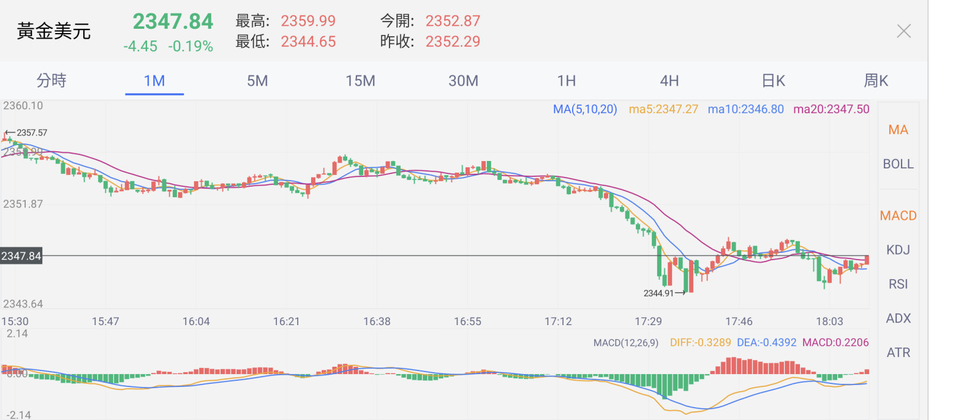Show the 日K daily chart
Viewport: 980px width, 420px height.
coord(773,81)
